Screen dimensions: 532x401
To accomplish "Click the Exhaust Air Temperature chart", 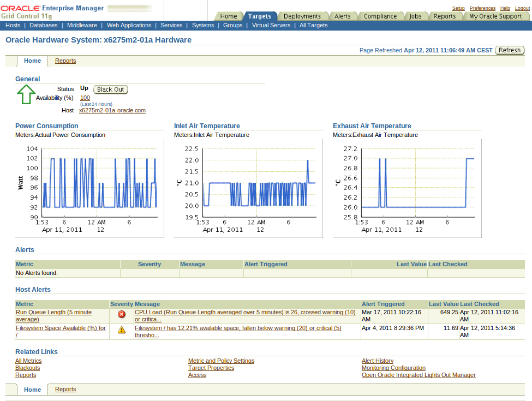I will (407, 188).
